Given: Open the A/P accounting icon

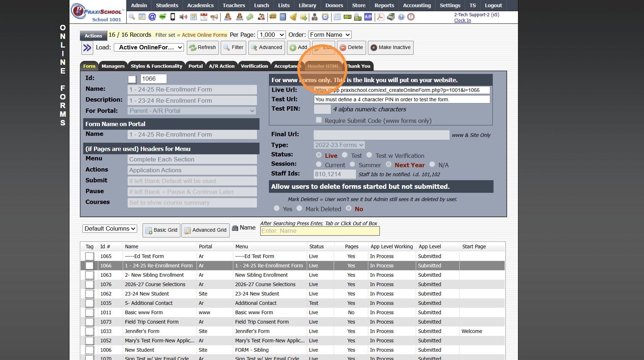Looking at the screenshot, I should point(368,17).
